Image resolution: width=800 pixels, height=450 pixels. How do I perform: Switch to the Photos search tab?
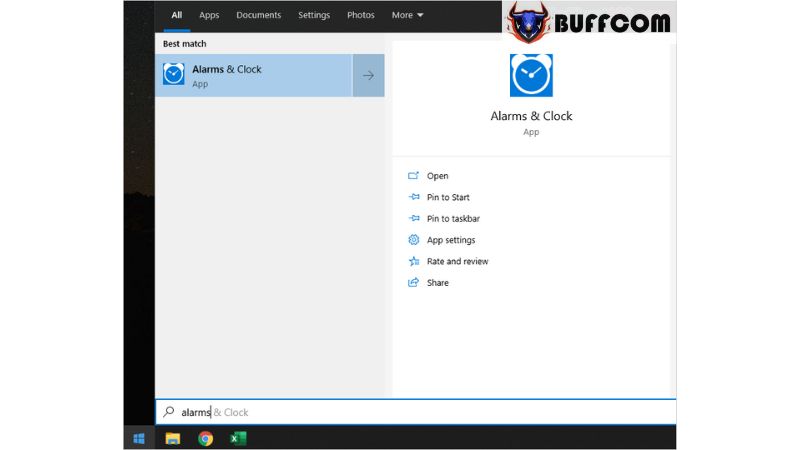(x=361, y=15)
